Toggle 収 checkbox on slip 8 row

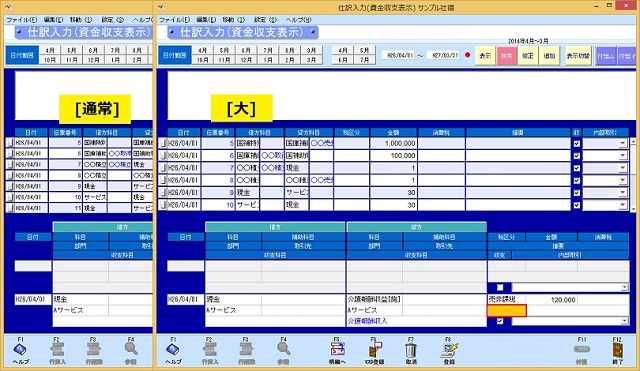[x=576, y=180]
